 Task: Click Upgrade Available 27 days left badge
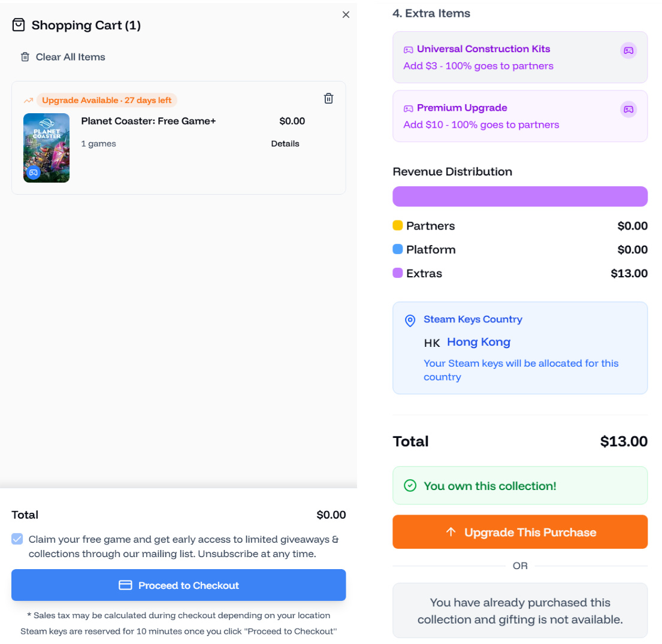pyautogui.click(x=107, y=101)
